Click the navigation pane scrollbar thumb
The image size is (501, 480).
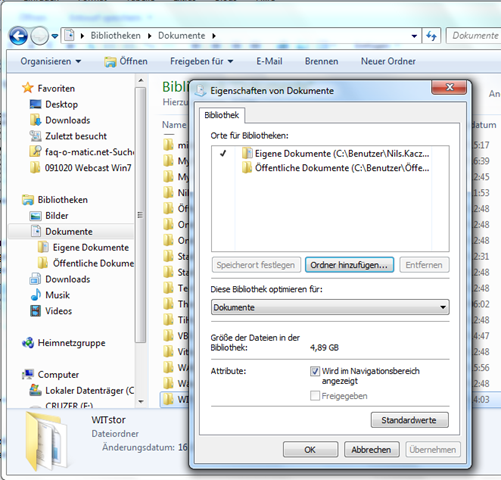click(x=141, y=215)
